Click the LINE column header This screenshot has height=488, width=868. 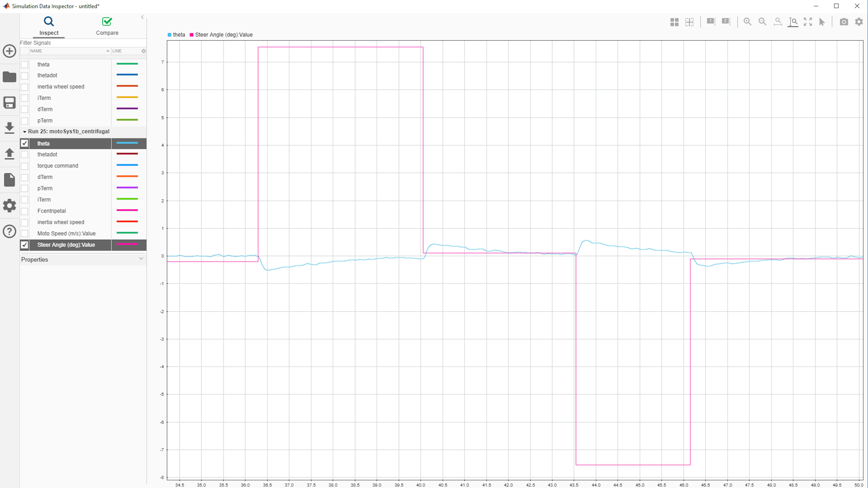click(x=117, y=51)
